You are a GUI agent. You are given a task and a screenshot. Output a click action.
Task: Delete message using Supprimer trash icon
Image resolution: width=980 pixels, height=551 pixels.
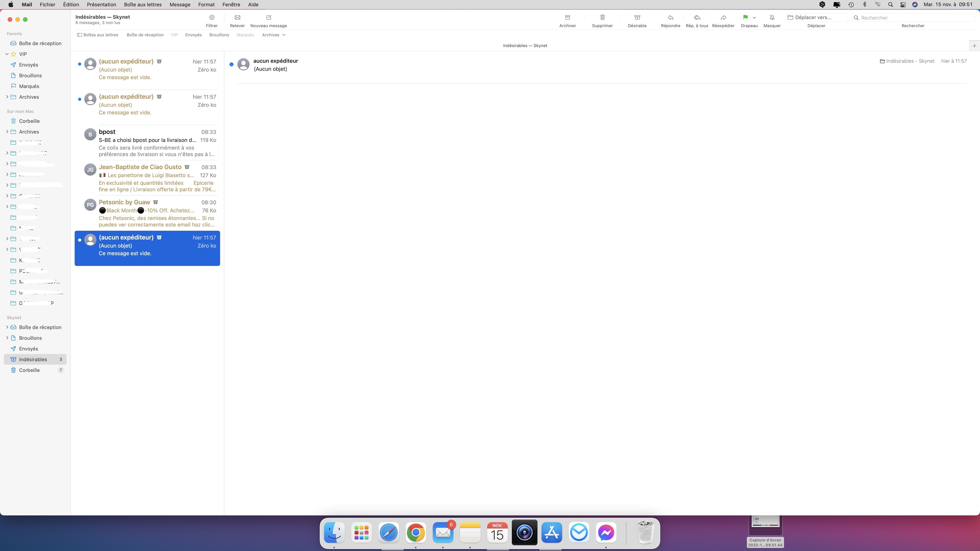602,17
